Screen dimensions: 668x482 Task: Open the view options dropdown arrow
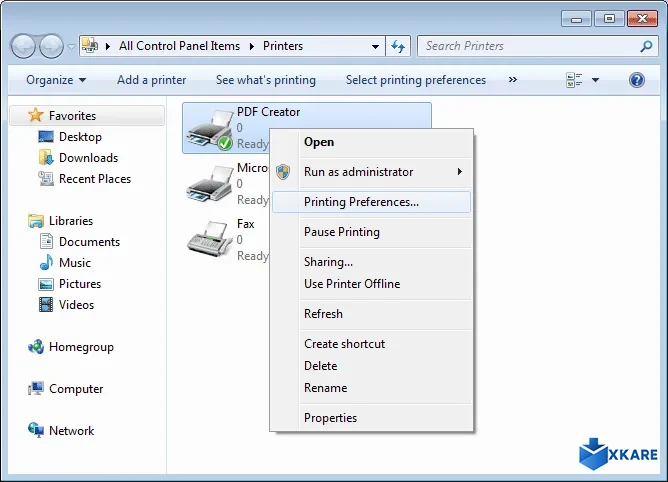pos(596,80)
